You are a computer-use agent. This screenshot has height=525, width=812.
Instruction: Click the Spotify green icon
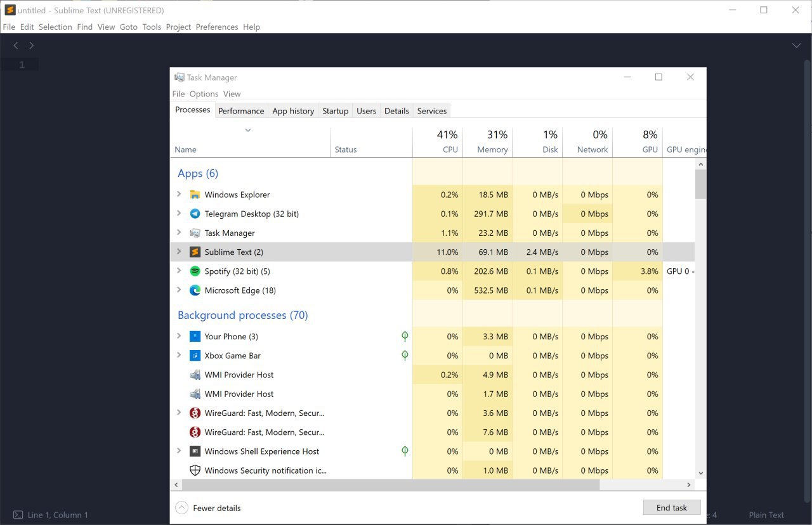tap(195, 271)
